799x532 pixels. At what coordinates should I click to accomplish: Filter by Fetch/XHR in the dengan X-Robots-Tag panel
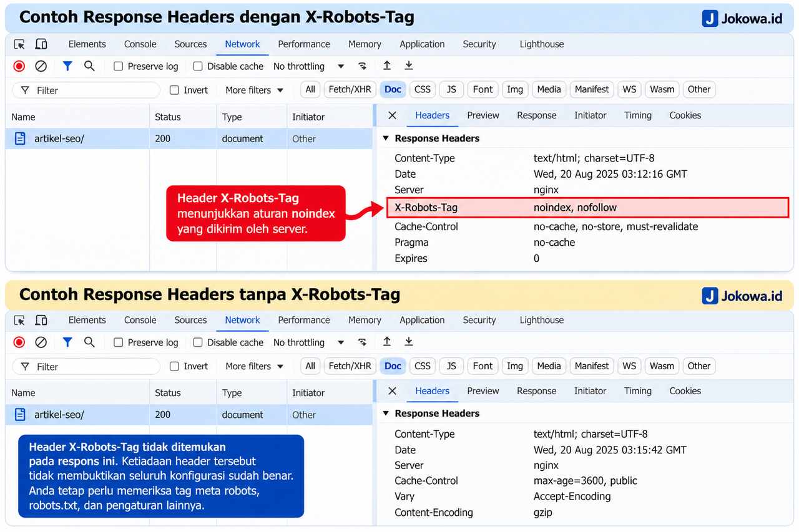[350, 89]
